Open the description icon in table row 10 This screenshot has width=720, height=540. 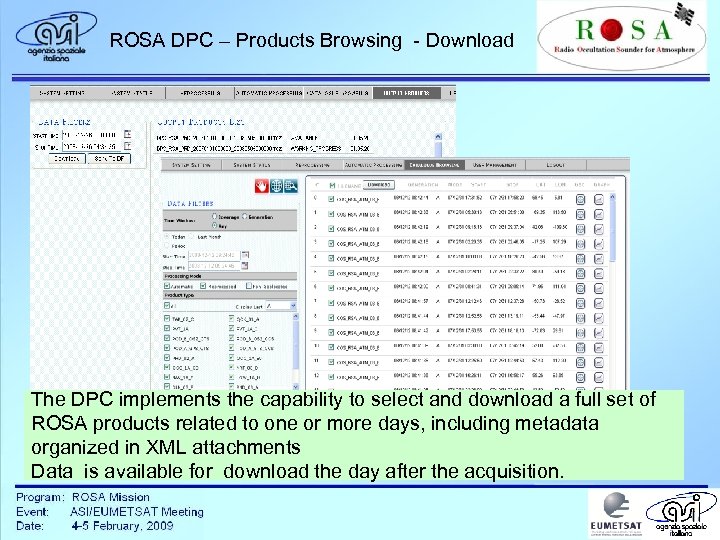[x=580, y=348]
